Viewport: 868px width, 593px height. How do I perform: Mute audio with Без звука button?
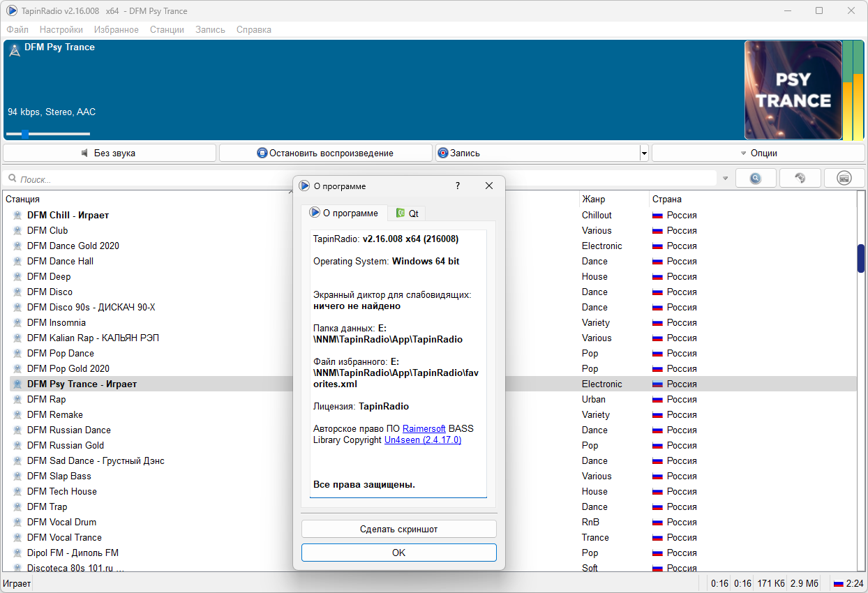(x=110, y=153)
